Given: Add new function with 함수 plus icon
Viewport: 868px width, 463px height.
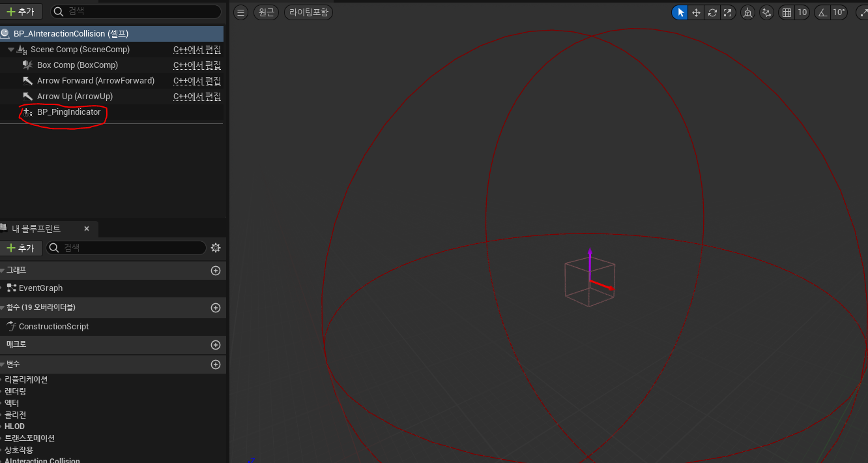Looking at the screenshot, I should tap(216, 308).
